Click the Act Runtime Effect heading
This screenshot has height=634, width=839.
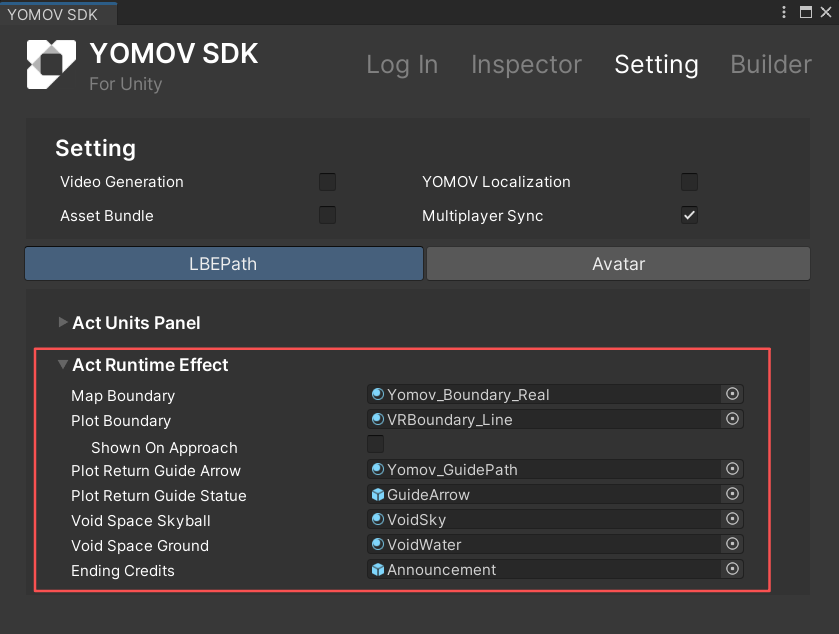tap(150, 365)
